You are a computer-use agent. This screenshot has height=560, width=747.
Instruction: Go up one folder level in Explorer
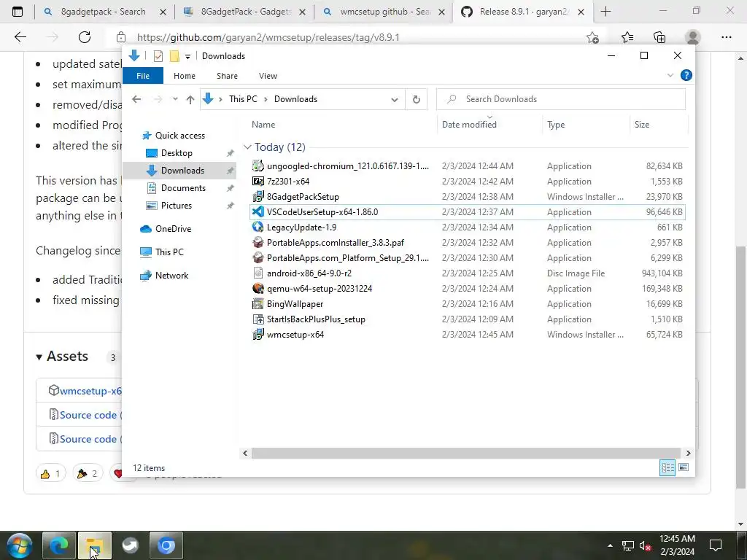point(190,99)
